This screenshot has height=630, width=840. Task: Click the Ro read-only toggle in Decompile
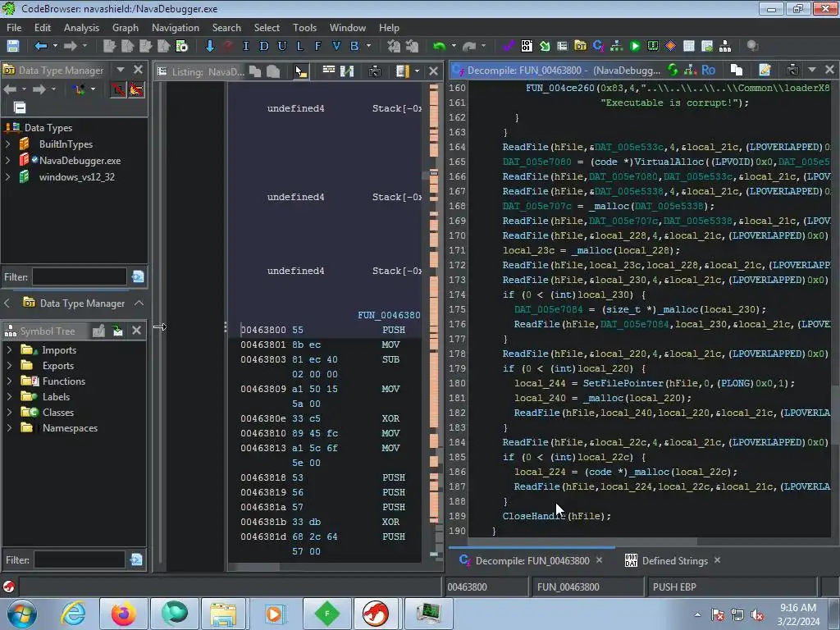[x=708, y=70]
